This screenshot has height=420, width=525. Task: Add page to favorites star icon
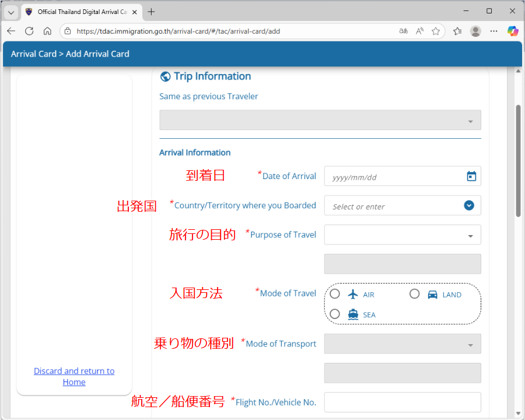click(x=436, y=31)
